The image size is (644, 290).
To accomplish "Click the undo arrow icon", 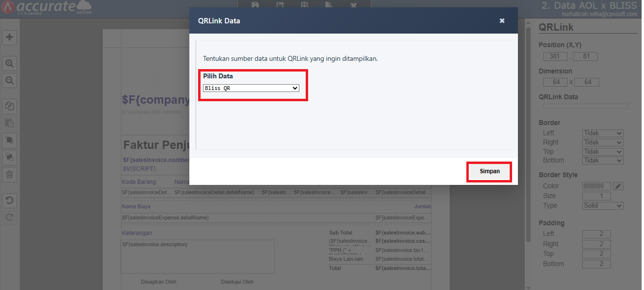I will 9,200.
